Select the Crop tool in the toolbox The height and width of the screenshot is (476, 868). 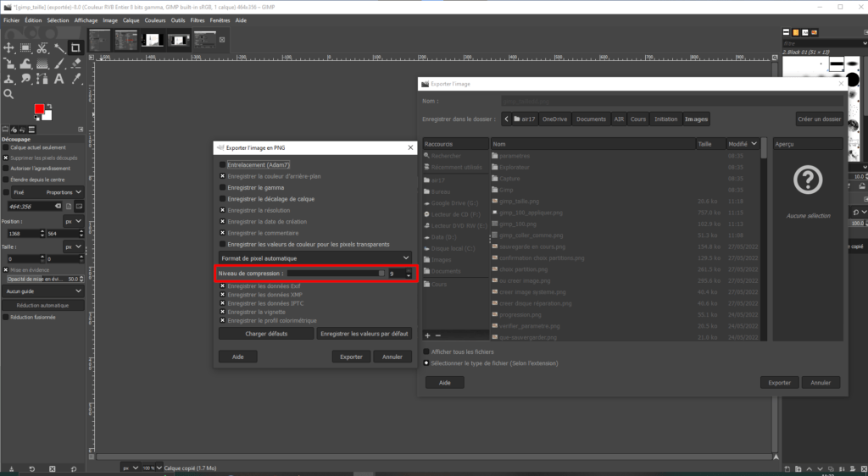pyautogui.click(x=75, y=48)
